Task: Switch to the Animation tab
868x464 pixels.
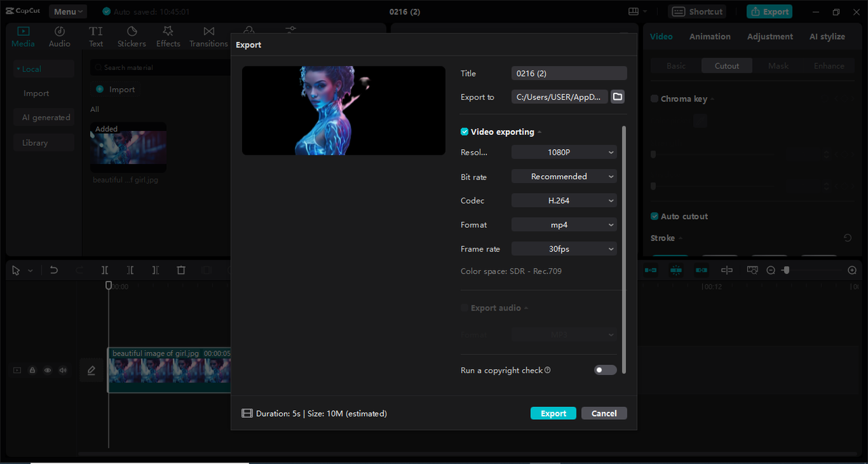Action: [710, 37]
